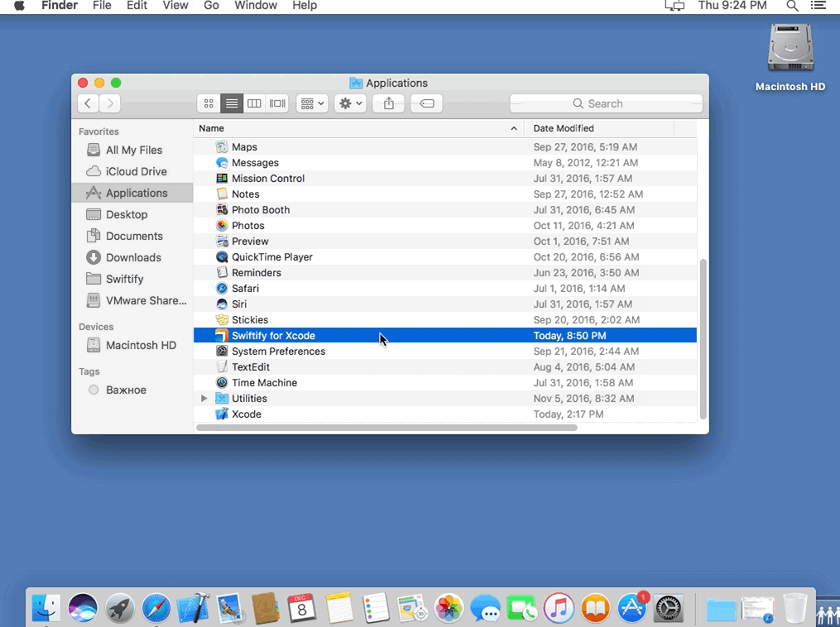This screenshot has width=840, height=627.
Task: Click the horizontal scrollbar thumb
Action: click(x=386, y=428)
